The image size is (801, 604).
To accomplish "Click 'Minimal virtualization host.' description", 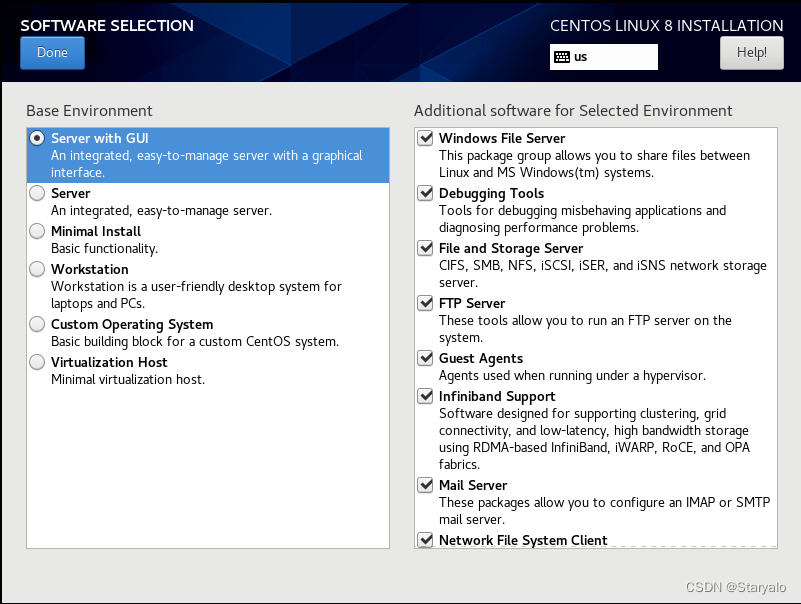I will pos(128,380).
